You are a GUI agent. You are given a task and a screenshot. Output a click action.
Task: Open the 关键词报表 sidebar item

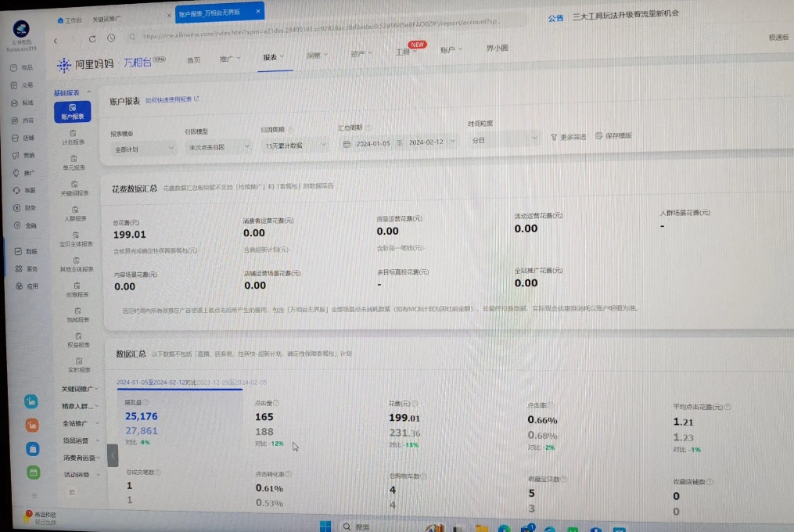point(74,188)
